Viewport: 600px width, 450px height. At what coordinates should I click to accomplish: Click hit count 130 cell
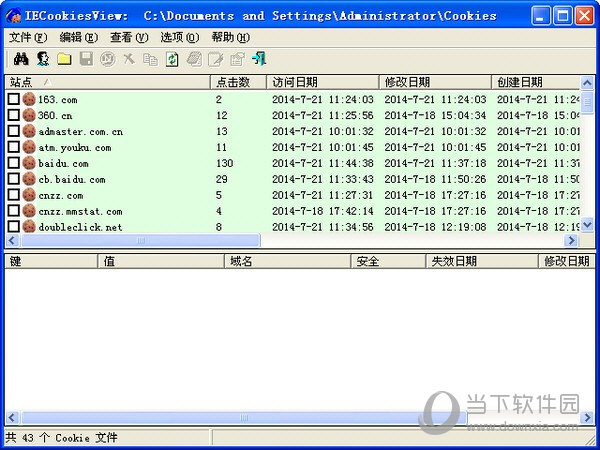click(x=225, y=163)
